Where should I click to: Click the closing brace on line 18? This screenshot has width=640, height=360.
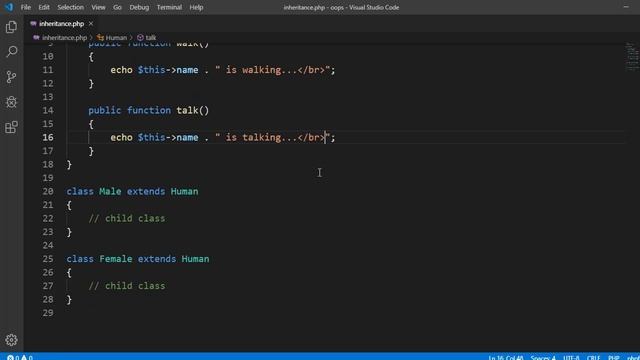click(69, 164)
